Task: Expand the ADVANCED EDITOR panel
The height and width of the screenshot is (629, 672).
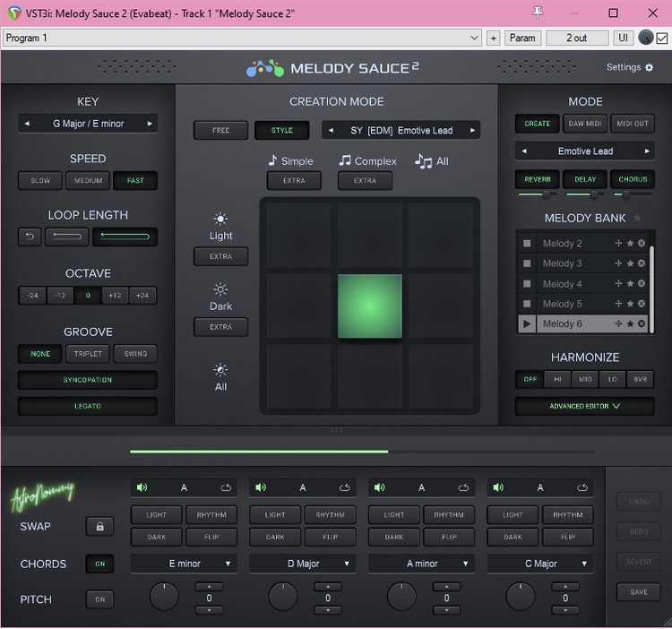Action: (x=584, y=406)
